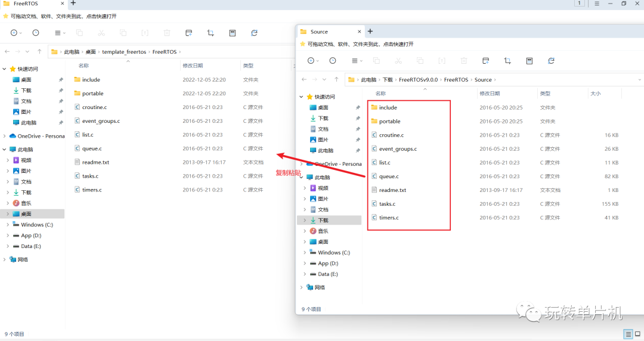Click the refresh icon in Source window toolbar

pyautogui.click(x=551, y=61)
